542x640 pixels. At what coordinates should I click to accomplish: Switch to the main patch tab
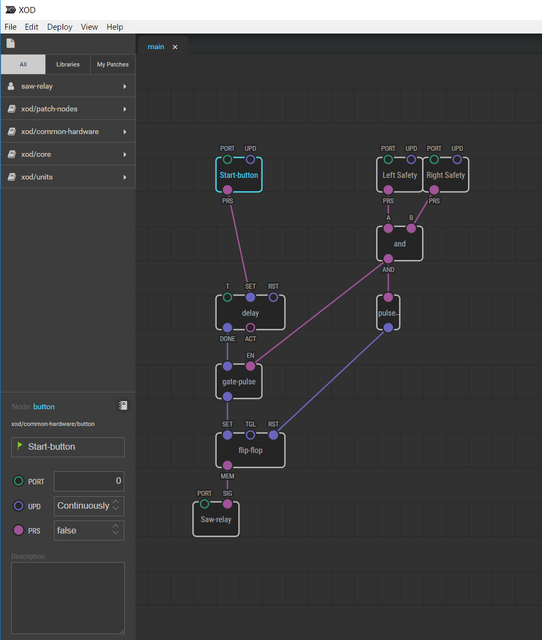156,47
